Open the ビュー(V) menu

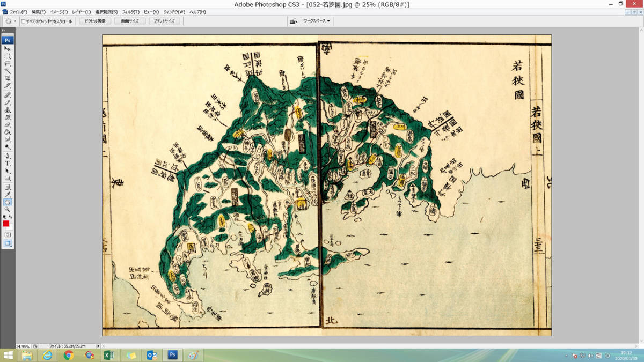tap(151, 12)
